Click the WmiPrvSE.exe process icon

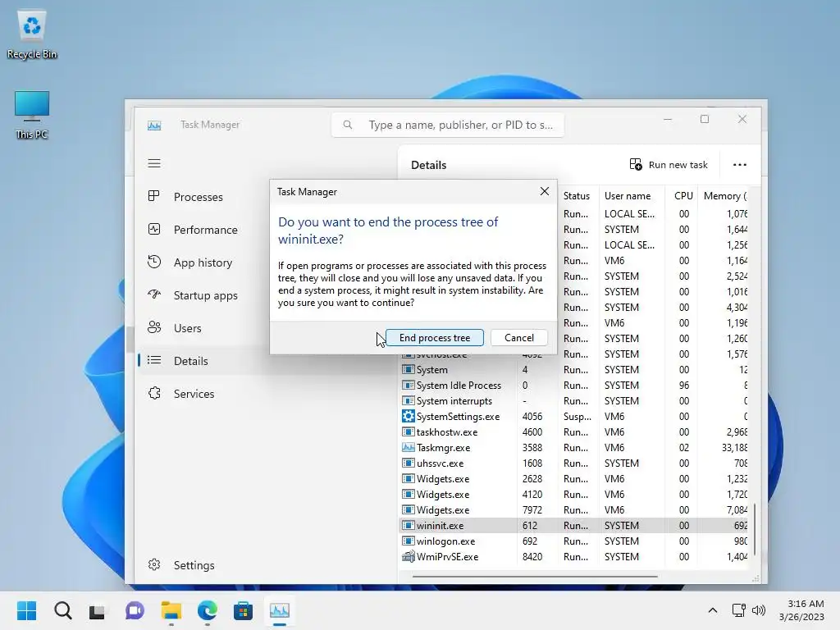[x=409, y=557]
